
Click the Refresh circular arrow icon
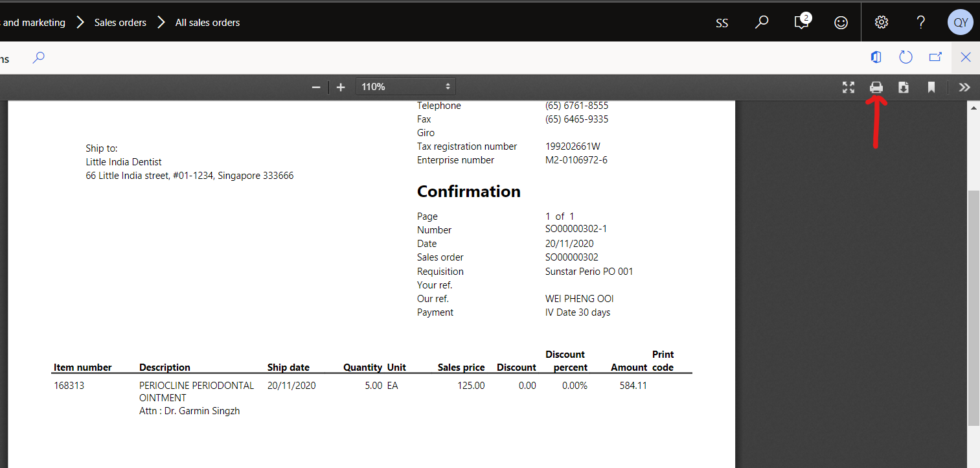click(x=906, y=57)
